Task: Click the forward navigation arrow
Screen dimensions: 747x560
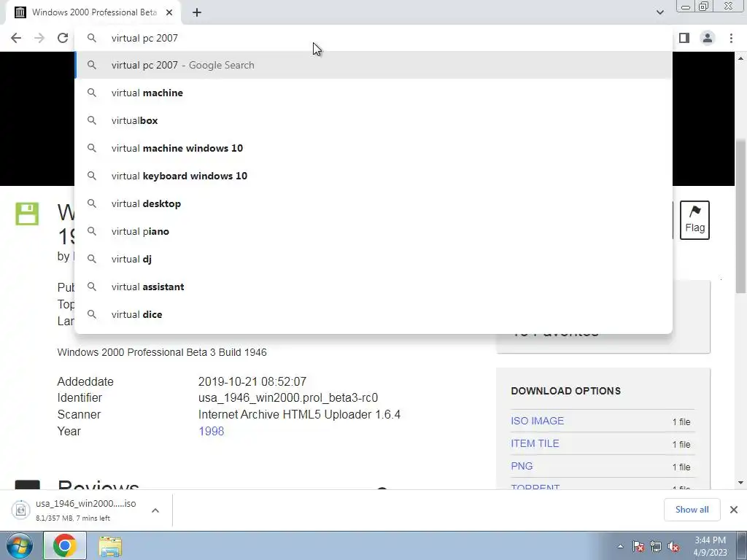Action: 39,38
